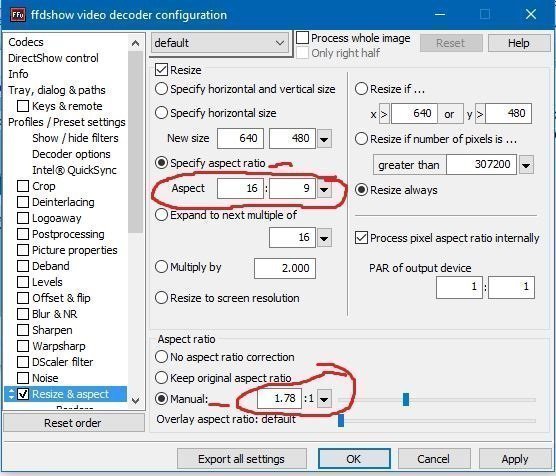Select No aspect ratio correction

[x=161, y=357]
